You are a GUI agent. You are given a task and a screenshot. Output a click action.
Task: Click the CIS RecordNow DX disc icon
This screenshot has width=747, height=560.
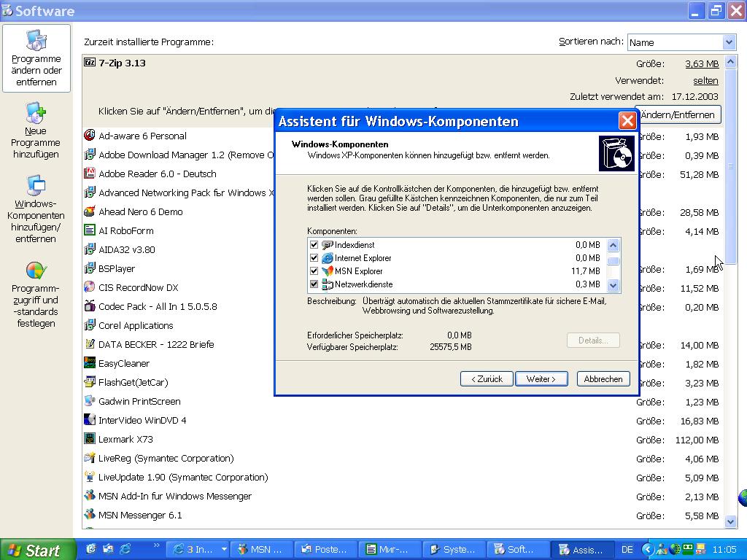[x=90, y=287]
